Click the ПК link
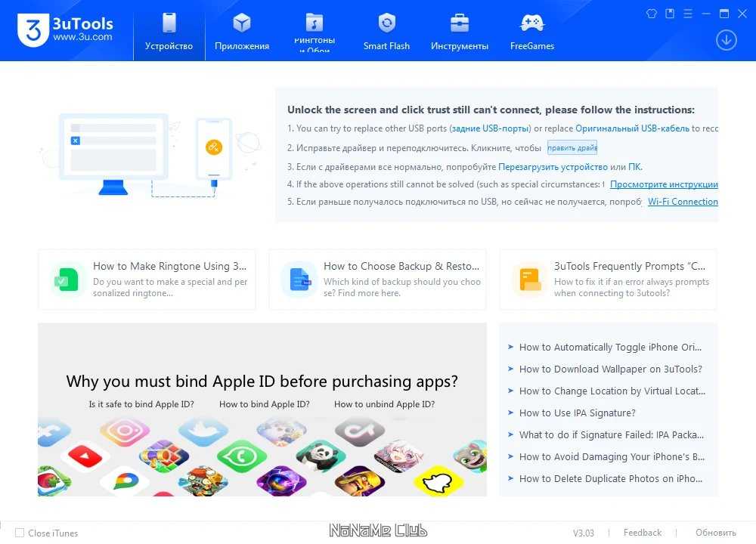 point(634,167)
